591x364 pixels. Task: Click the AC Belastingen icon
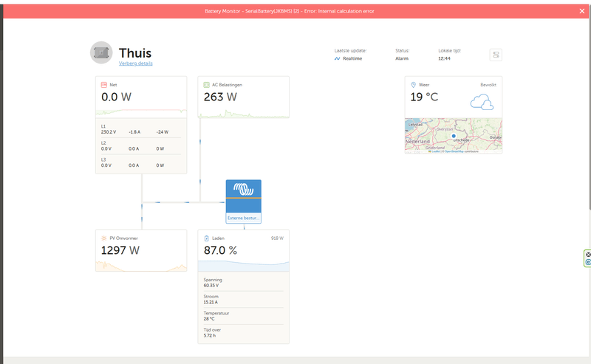pyautogui.click(x=207, y=85)
